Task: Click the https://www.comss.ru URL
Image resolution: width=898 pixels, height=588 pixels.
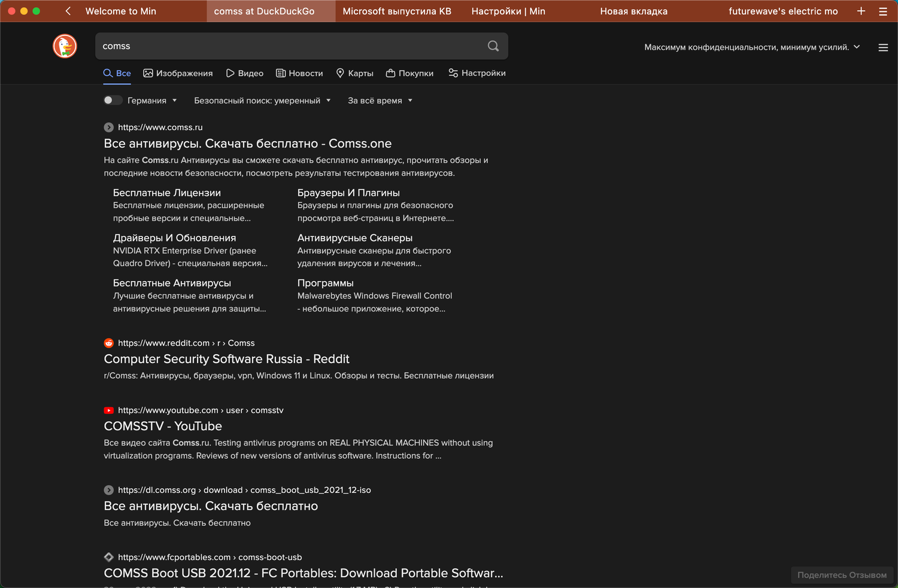Action: click(x=160, y=127)
